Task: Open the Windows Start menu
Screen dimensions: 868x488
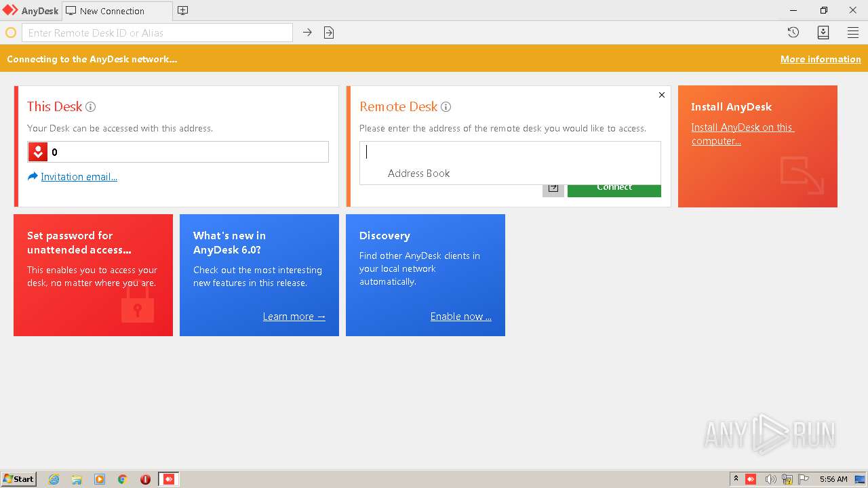Action: 19,479
